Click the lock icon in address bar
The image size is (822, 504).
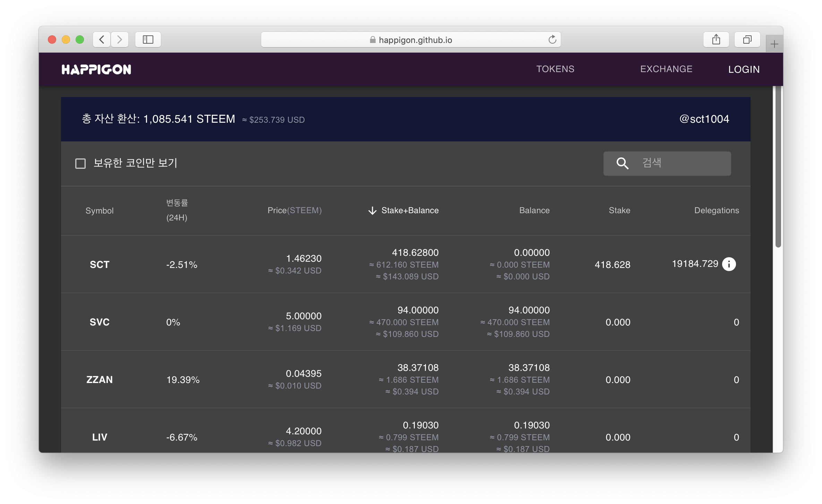(373, 40)
